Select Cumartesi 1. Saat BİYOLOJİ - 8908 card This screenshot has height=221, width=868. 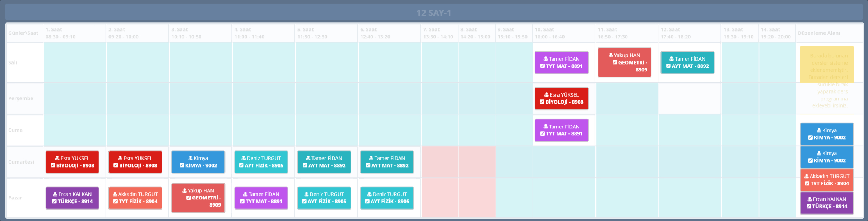(73, 162)
